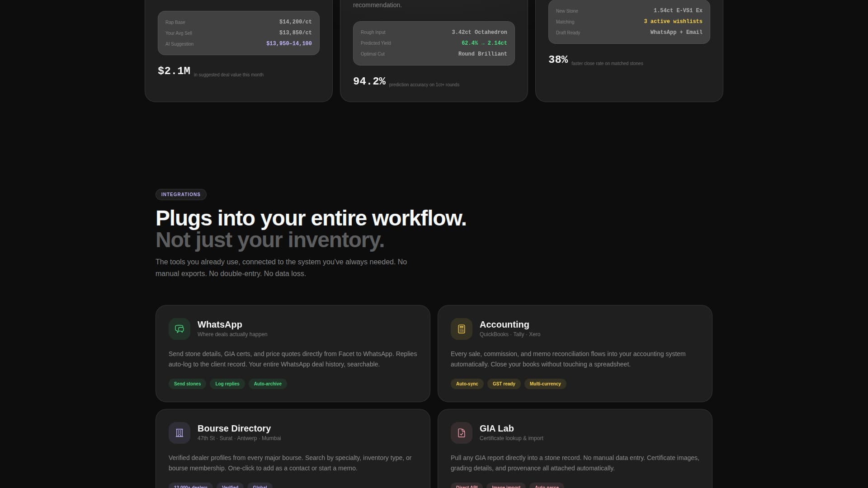Click the 3 active wishlists value
868x488 pixels.
click(673, 21)
